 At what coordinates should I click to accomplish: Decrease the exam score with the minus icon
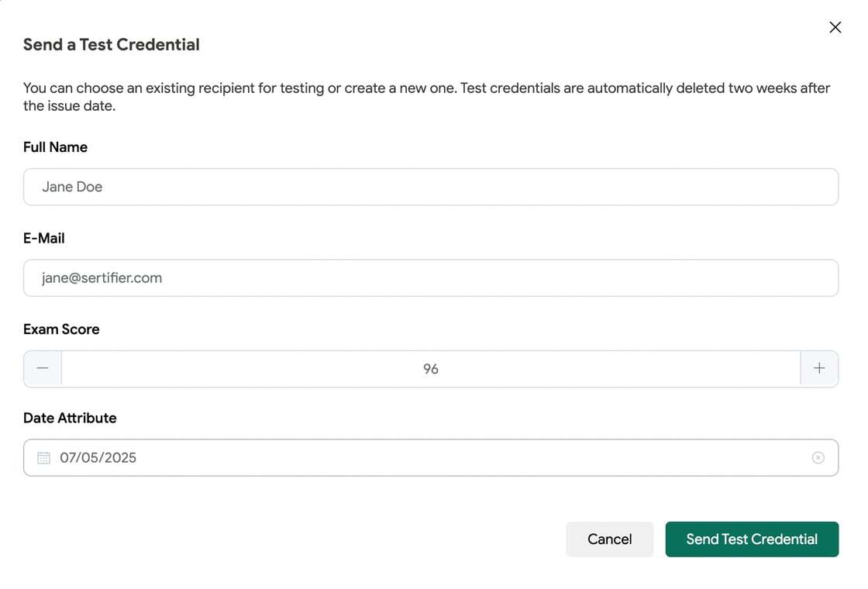tap(42, 368)
